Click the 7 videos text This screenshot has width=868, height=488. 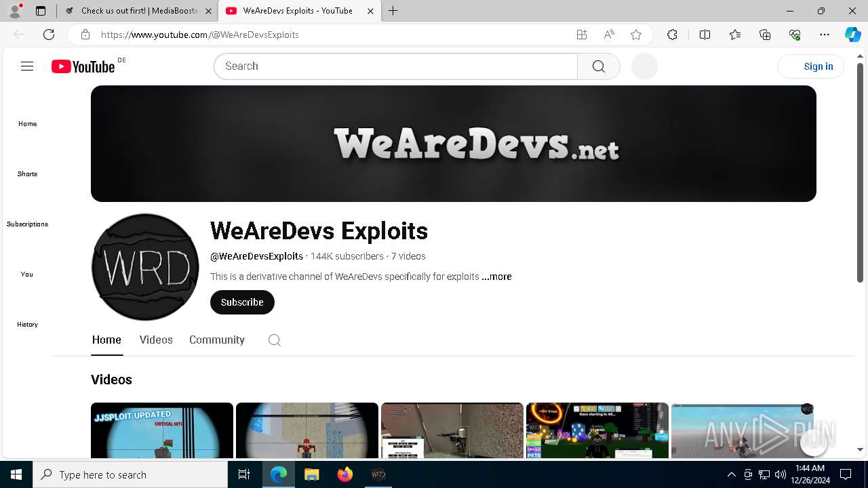(408, 256)
